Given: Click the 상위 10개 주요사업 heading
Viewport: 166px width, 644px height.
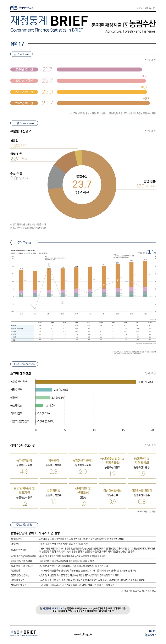Looking at the screenshot, I should click(x=23, y=446).
